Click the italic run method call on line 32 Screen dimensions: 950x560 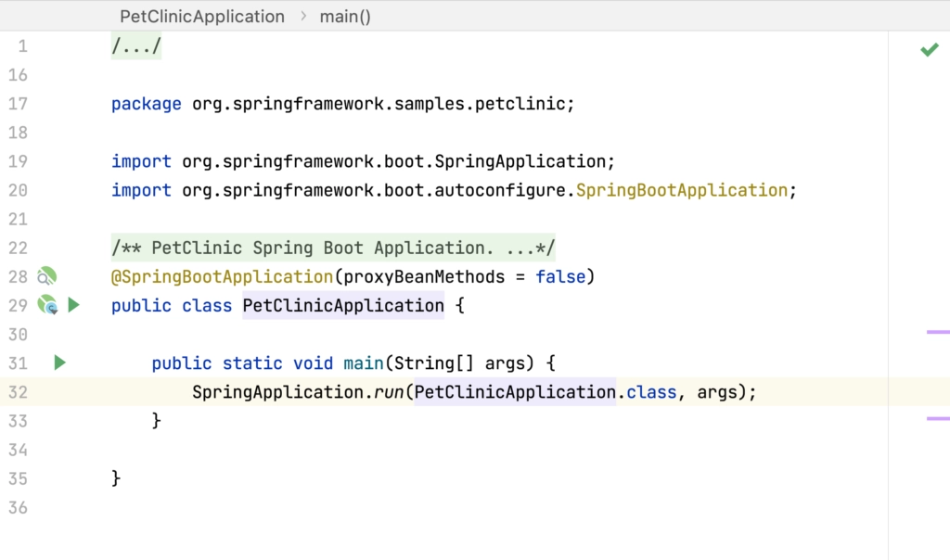[x=389, y=392]
